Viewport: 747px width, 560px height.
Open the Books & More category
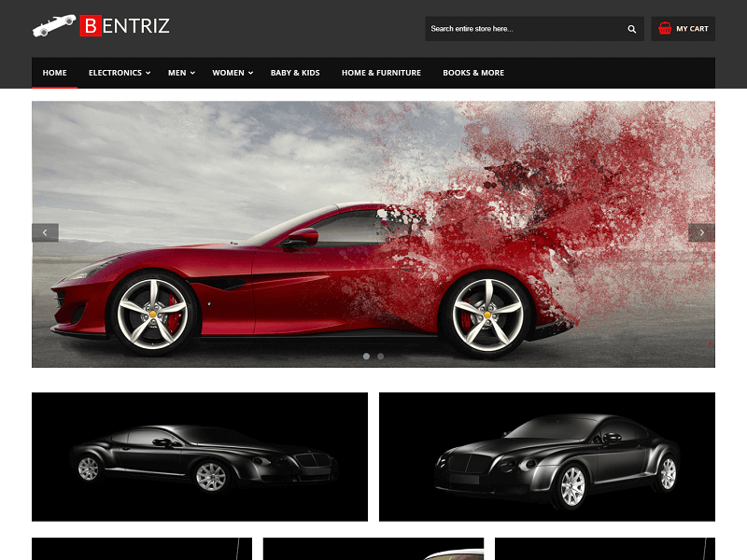(x=473, y=73)
